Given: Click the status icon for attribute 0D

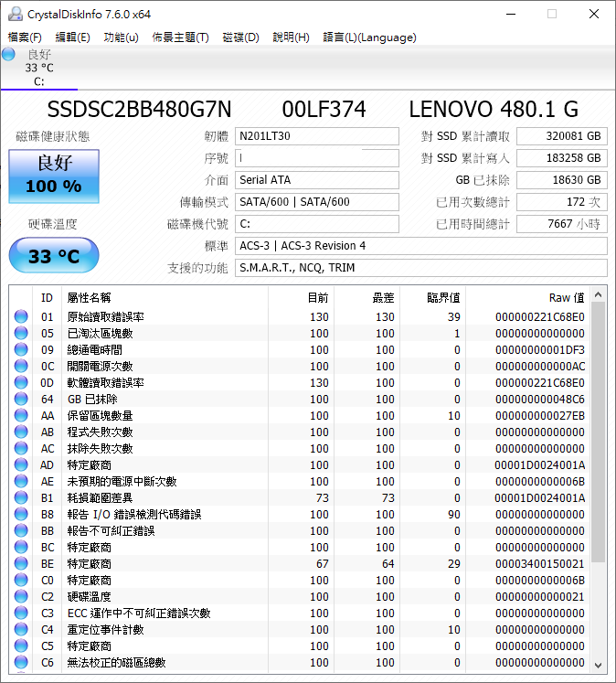Looking at the screenshot, I should click(x=21, y=382).
